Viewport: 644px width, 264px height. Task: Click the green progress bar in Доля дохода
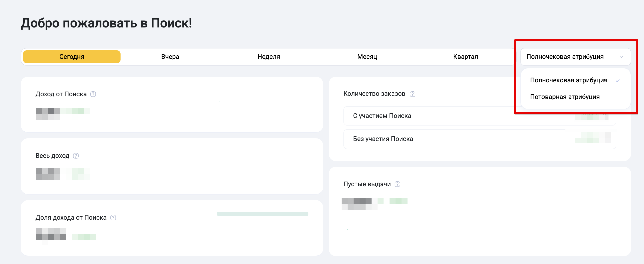point(263,214)
